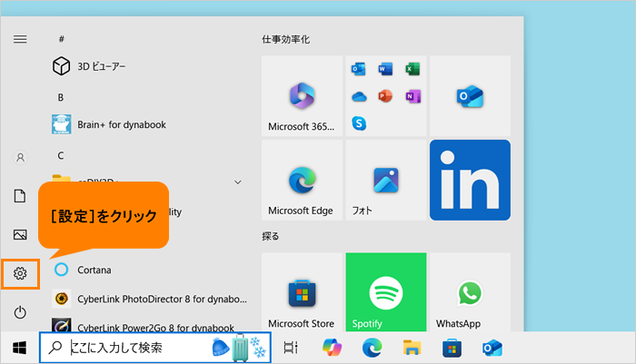Open Microsoft Edge tile

pos(303,180)
